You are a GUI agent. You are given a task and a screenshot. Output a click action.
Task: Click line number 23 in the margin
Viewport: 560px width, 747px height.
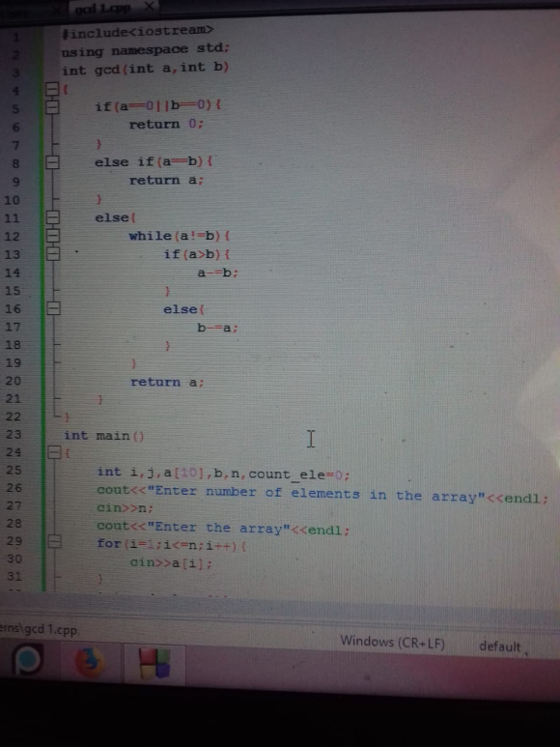pos(14,435)
